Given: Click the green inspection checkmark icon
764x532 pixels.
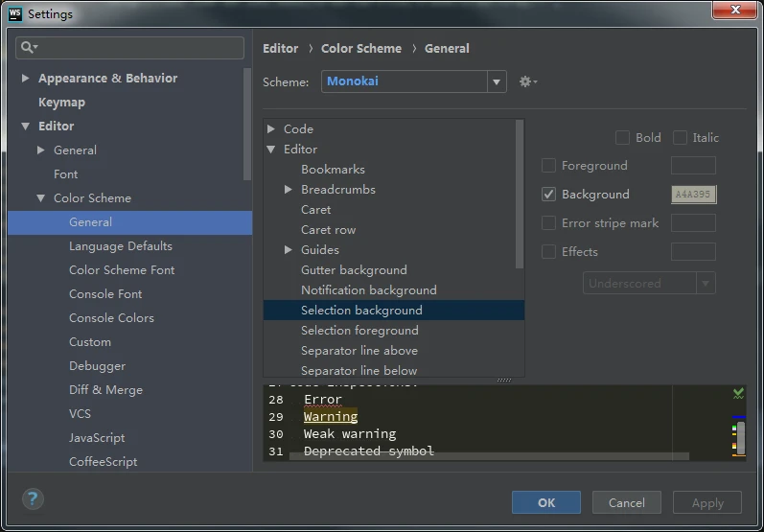Looking at the screenshot, I should (738, 393).
